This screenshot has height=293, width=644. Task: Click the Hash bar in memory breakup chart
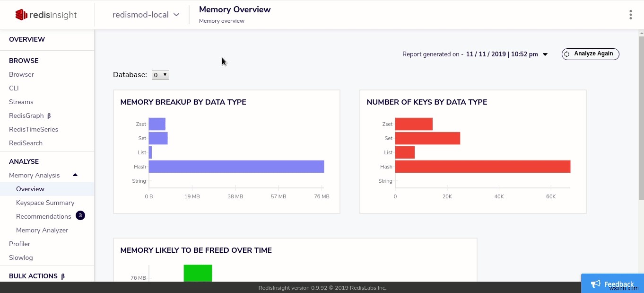point(236,166)
